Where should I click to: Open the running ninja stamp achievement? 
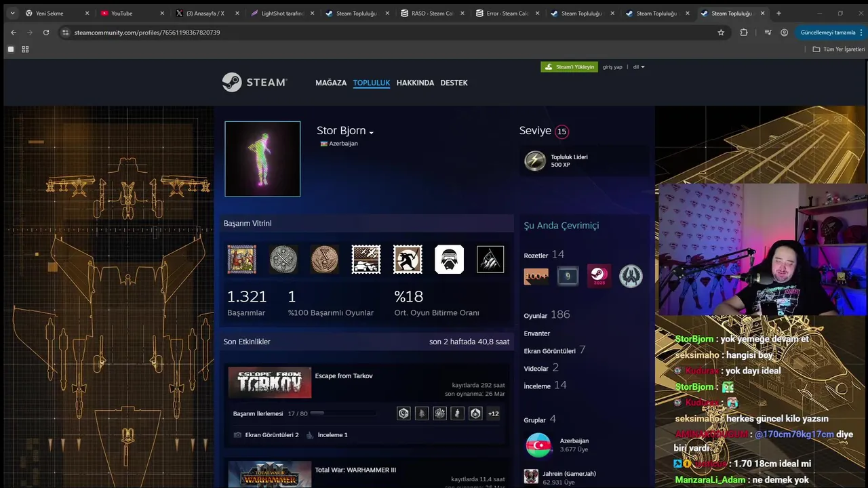(408, 259)
